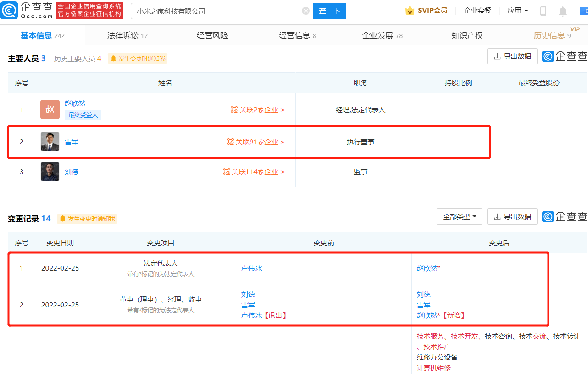
Task: Click 计算机维修 text
Action: 434,368
